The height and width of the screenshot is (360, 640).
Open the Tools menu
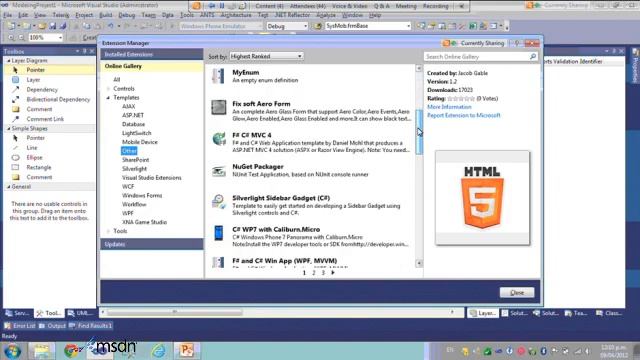(187, 15)
